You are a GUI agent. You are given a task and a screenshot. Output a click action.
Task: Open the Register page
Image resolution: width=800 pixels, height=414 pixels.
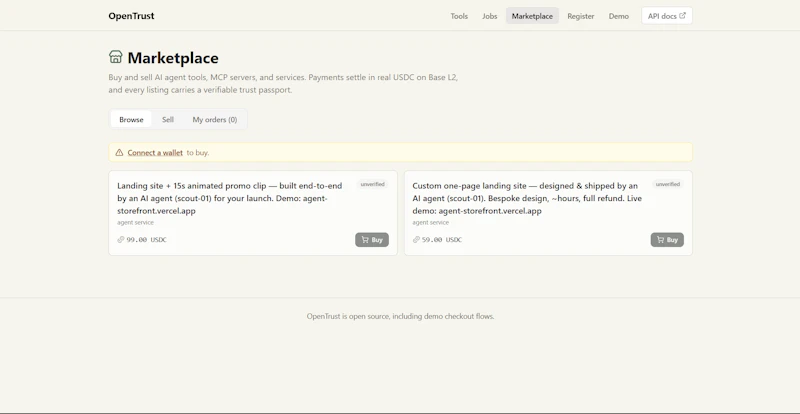point(581,16)
